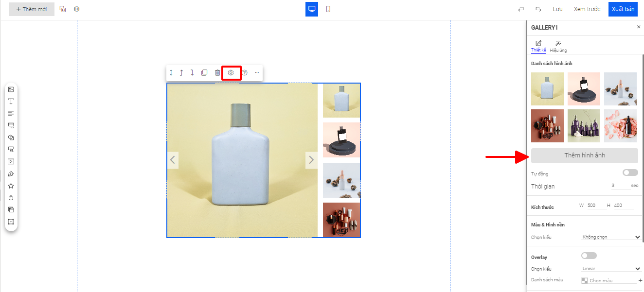644x292 pixels.
Task: Duplicate the gallery using the copy icon
Action: pos(204,73)
